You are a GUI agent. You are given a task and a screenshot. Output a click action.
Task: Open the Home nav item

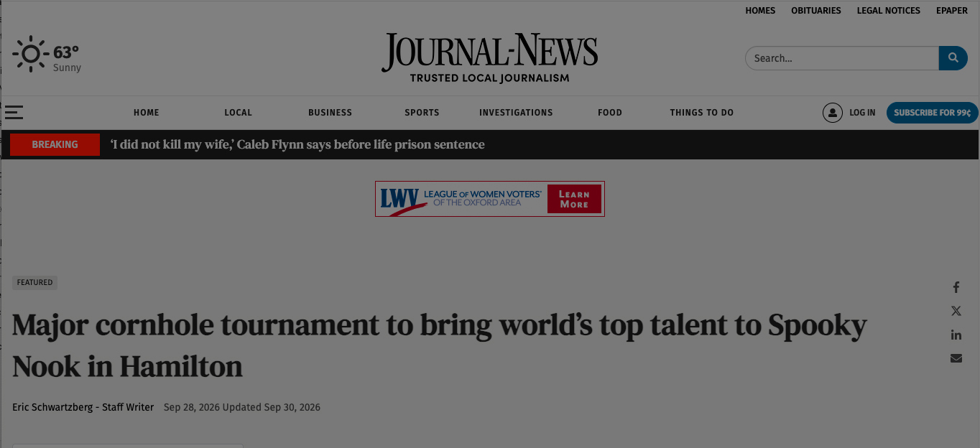(147, 113)
